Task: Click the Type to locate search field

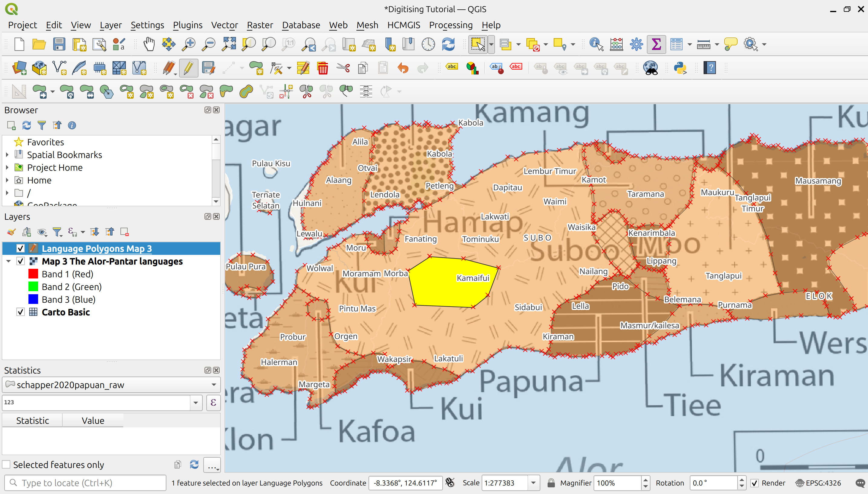Action: click(85, 483)
